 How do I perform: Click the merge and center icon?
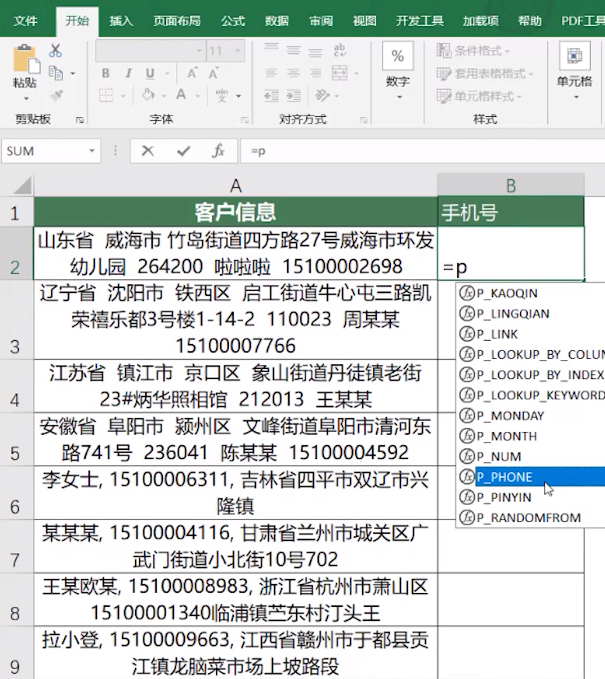coord(340,73)
